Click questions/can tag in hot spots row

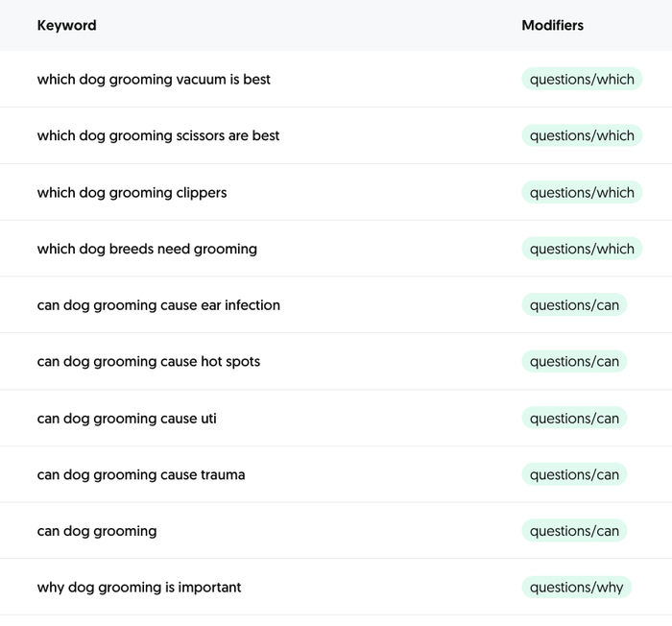click(x=574, y=362)
